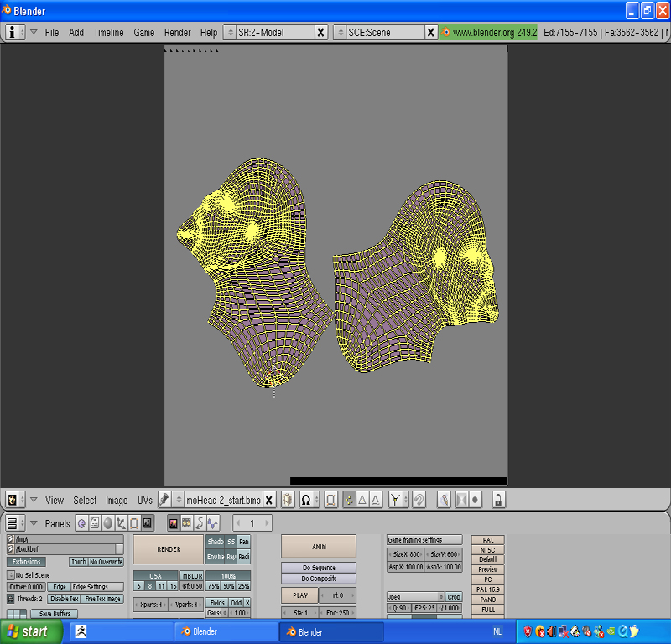Image resolution: width=671 pixels, height=644 pixels.
Task: Toggle the Ray tracing option
Action: [x=231, y=557]
